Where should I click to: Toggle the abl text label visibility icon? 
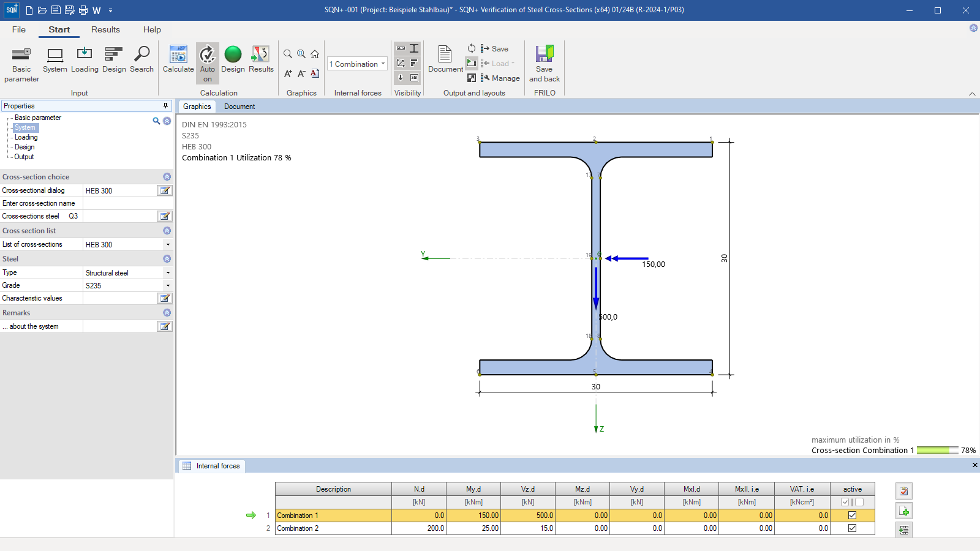click(x=414, y=78)
